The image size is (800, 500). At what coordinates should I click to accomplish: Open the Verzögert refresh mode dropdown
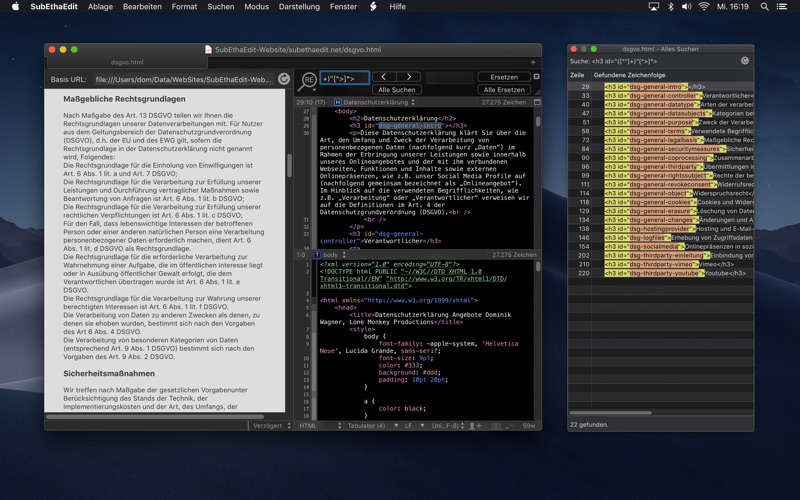[x=271, y=426]
